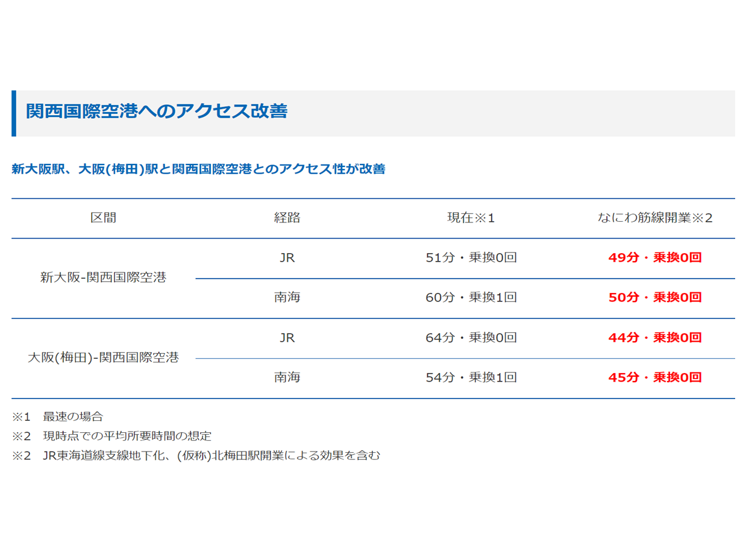Select the 60分・乗換1回 current time cell
This screenshot has height=560, width=746.
471,298
